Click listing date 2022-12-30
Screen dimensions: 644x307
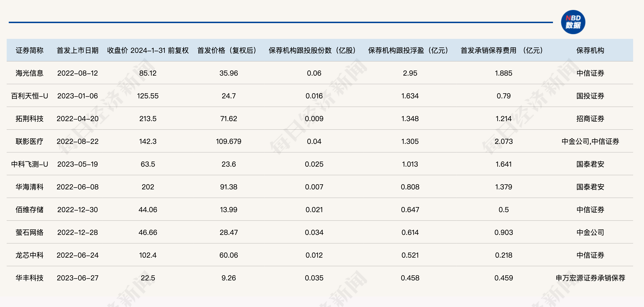click(x=78, y=210)
